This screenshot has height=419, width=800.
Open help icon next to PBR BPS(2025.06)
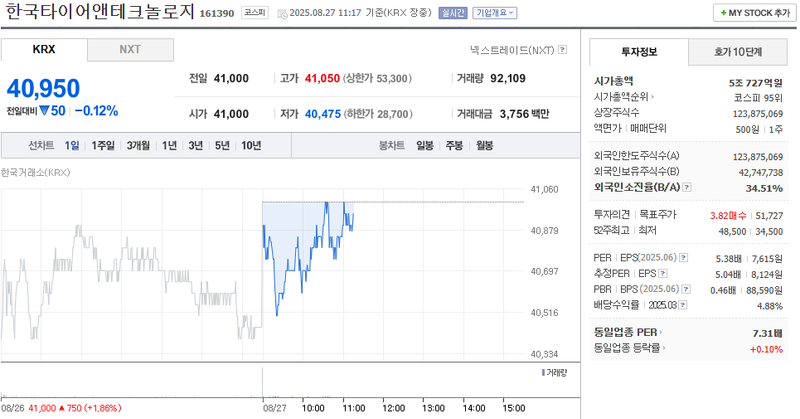[686, 289]
